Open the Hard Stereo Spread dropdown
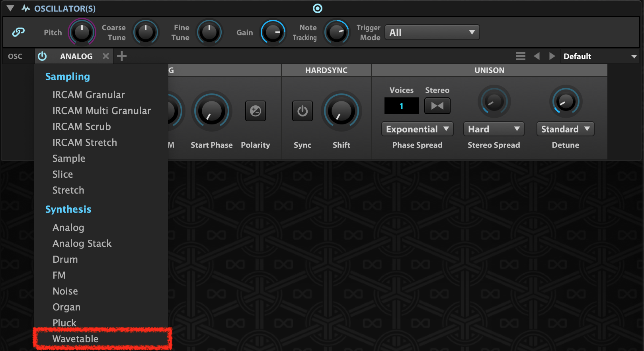 click(494, 129)
